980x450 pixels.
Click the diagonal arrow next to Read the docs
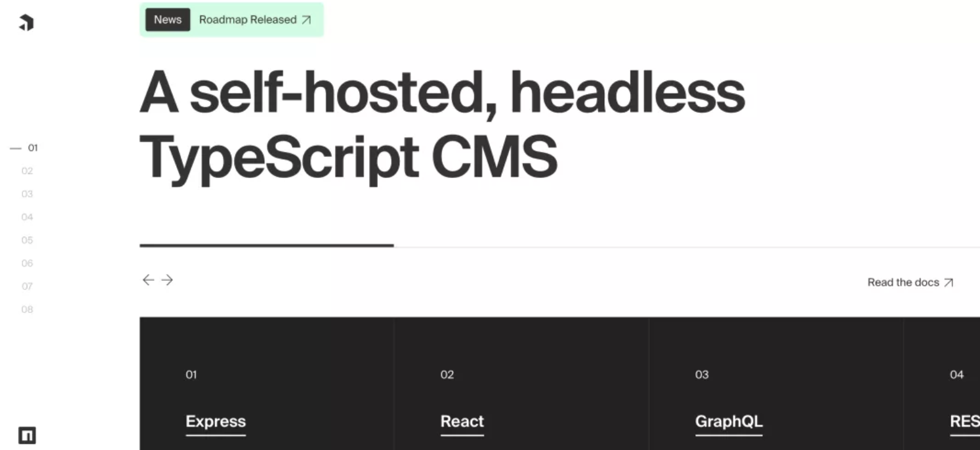948,282
